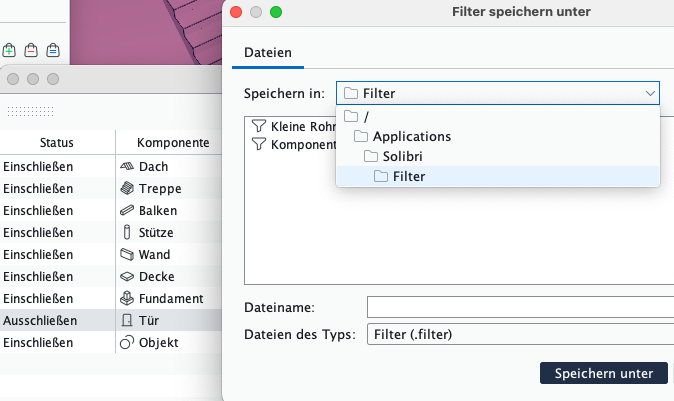
Task: Click the Fundament foundation component icon
Action: coord(127,298)
